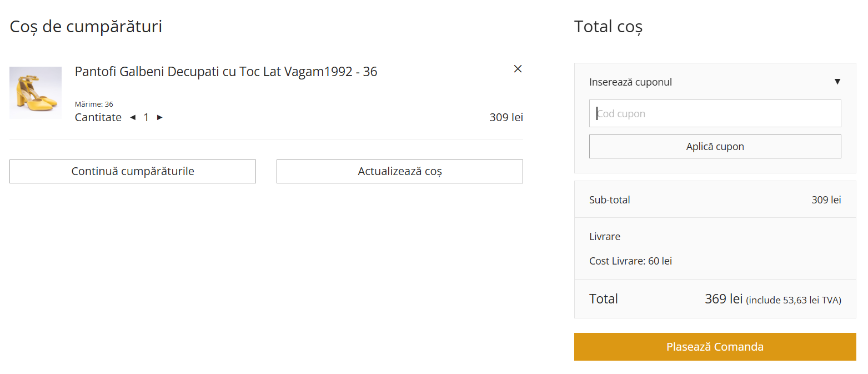
Task: Click the Coș de cumpărături heading
Action: click(86, 27)
